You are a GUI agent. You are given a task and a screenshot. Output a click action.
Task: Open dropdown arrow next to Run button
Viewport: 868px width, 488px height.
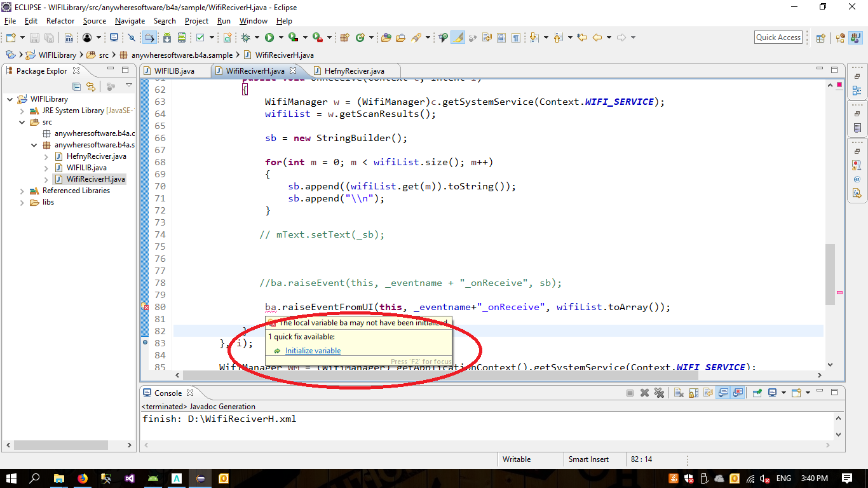[x=281, y=37]
